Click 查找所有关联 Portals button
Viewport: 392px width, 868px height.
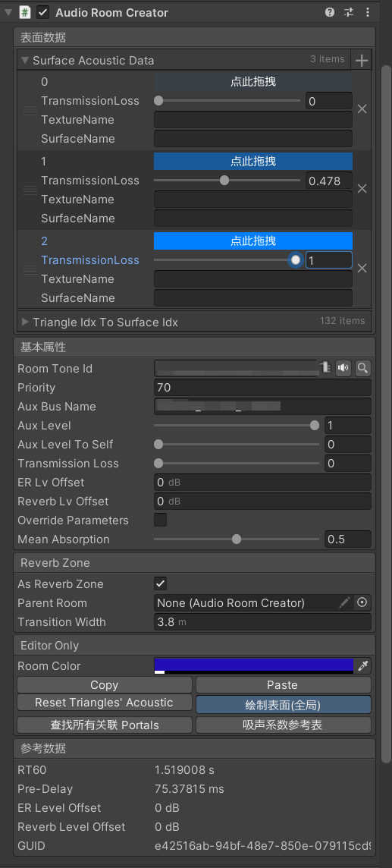[x=105, y=725]
